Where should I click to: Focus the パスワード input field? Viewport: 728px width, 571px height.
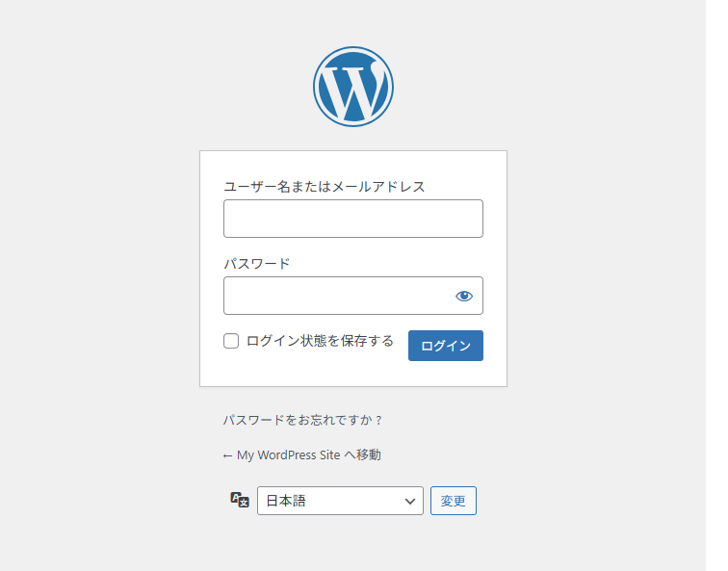[x=337, y=296]
